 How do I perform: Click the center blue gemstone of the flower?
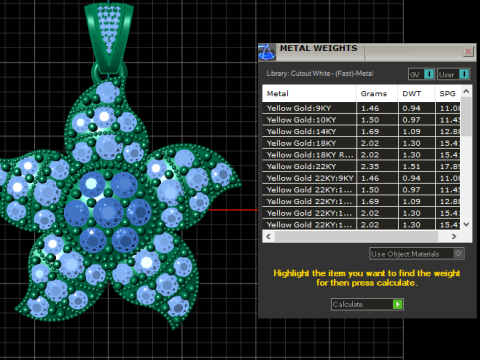point(108,212)
